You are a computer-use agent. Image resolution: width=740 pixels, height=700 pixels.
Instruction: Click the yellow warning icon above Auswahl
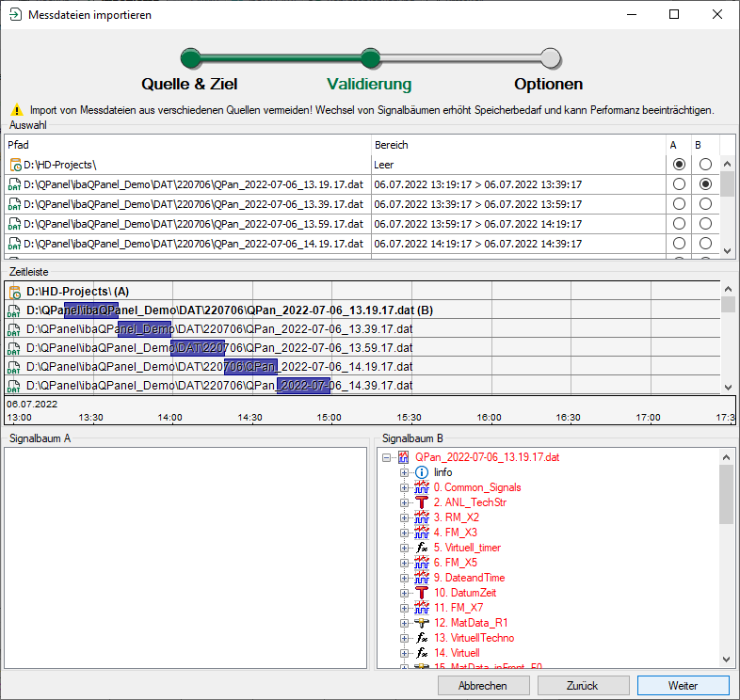[16, 110]
